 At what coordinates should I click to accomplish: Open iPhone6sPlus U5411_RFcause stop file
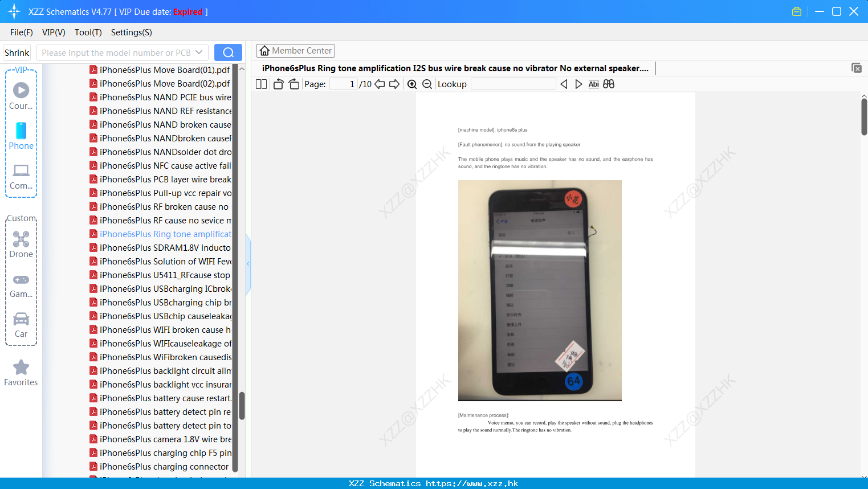(x=160, y=275)
